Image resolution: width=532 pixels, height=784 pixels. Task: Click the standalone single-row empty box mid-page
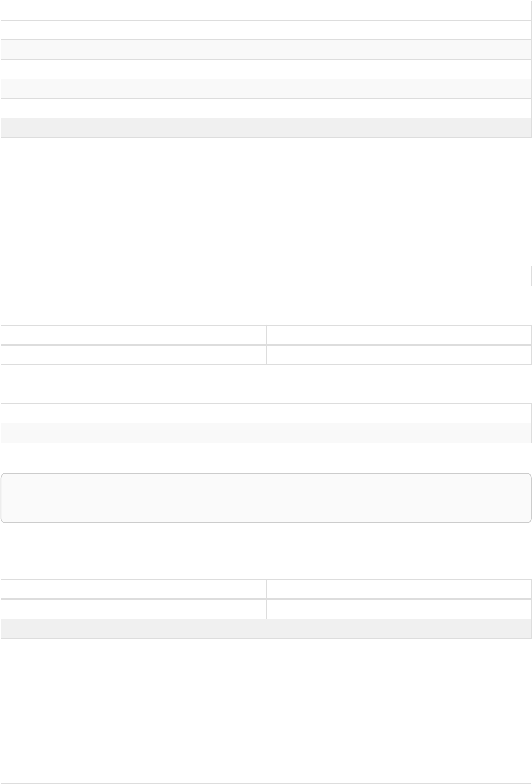tap(266, 276)
